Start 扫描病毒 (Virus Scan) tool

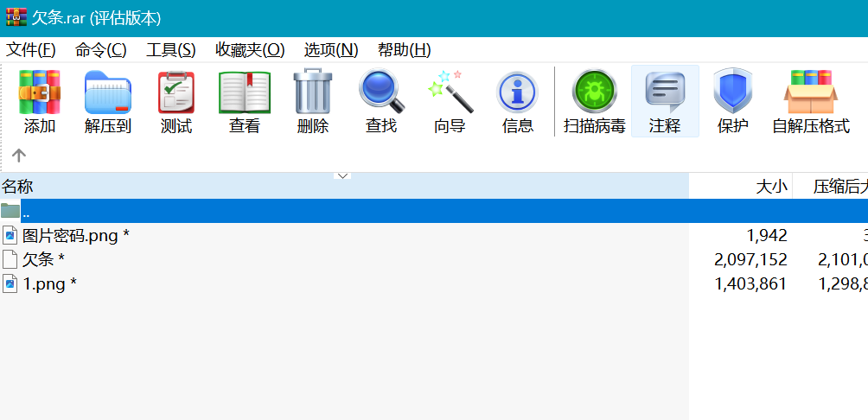coord(595,92)
